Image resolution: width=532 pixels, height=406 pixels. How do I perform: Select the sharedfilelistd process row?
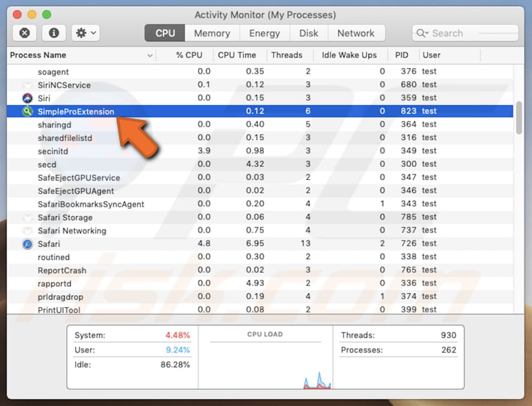[260, 138]
